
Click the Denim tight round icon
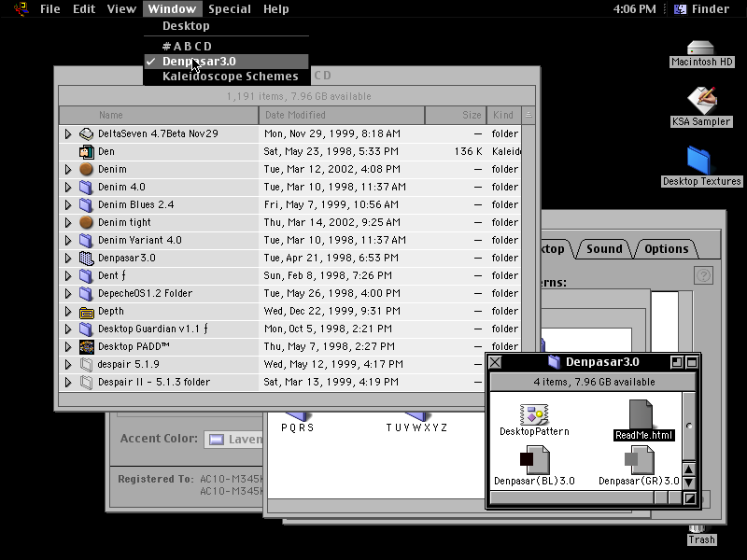click(x=86, y=222)
